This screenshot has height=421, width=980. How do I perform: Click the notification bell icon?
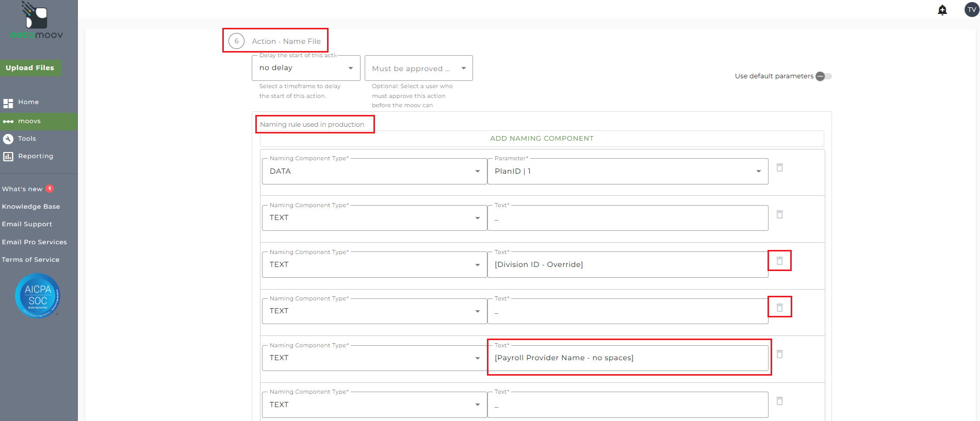(942, 10)
